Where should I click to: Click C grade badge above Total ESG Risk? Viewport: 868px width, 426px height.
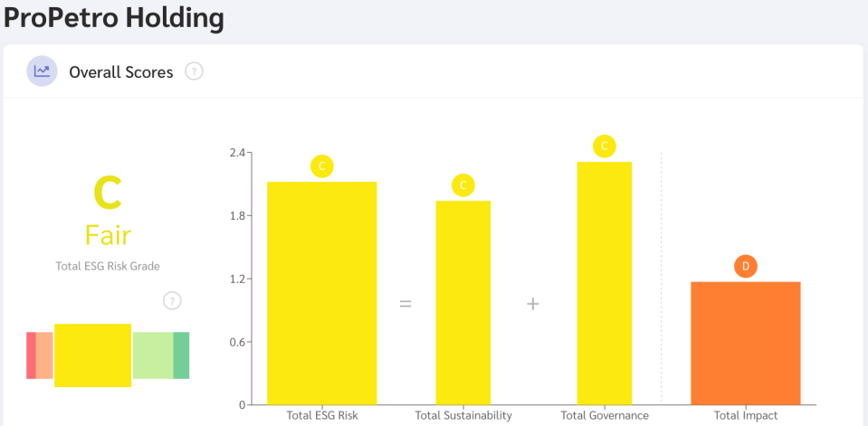[321, 166]
